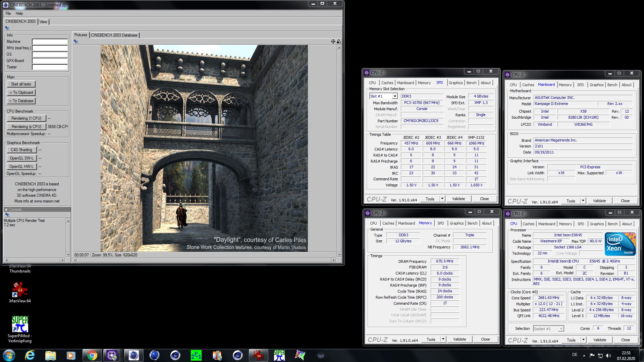This screenshot has height=362, width=644.
Task: Click the Machine input field
Action: click(x=50, y=42)
